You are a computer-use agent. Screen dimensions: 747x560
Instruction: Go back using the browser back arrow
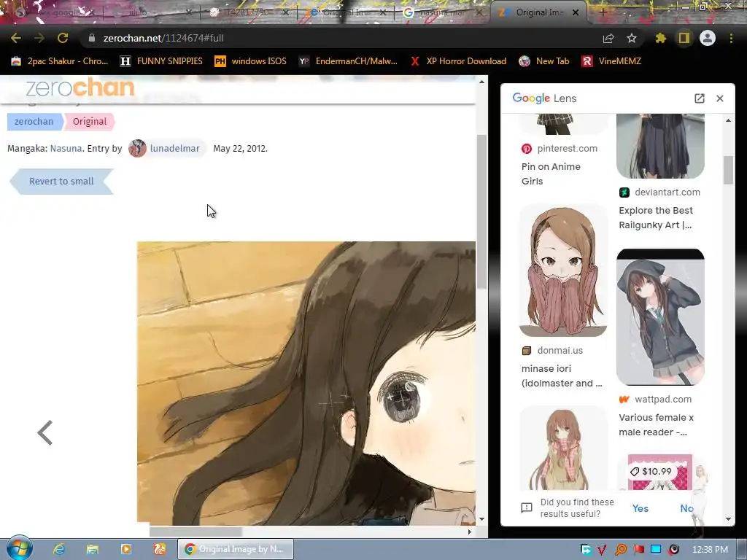[16, 38]
